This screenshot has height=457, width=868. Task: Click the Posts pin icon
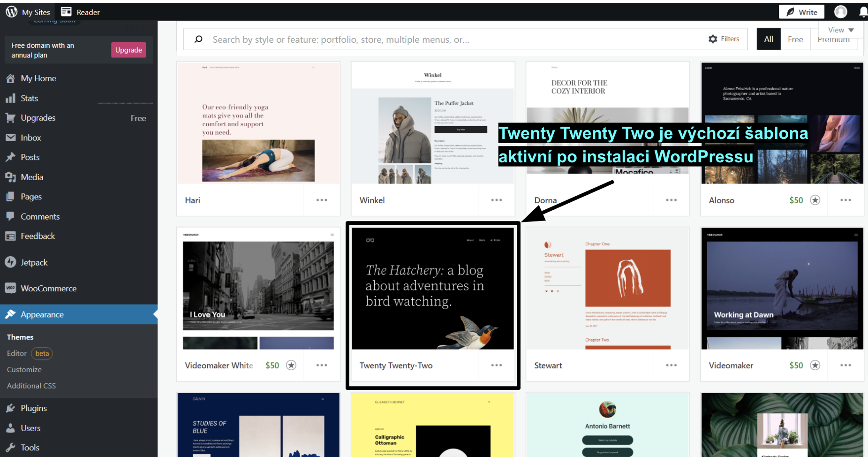[x=10, y=157]
